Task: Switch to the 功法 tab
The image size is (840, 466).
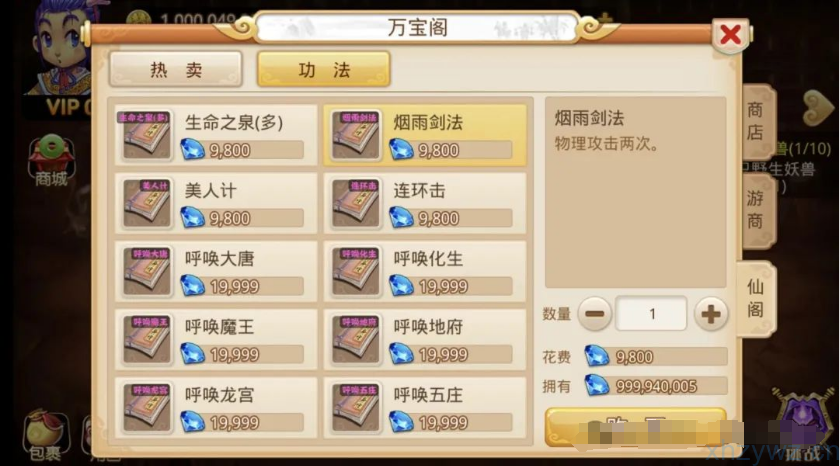Action: pos(324,70)
